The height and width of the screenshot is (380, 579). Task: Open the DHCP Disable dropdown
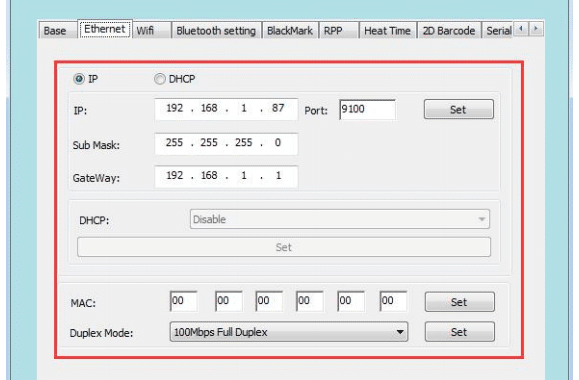(x=340, y=219)
